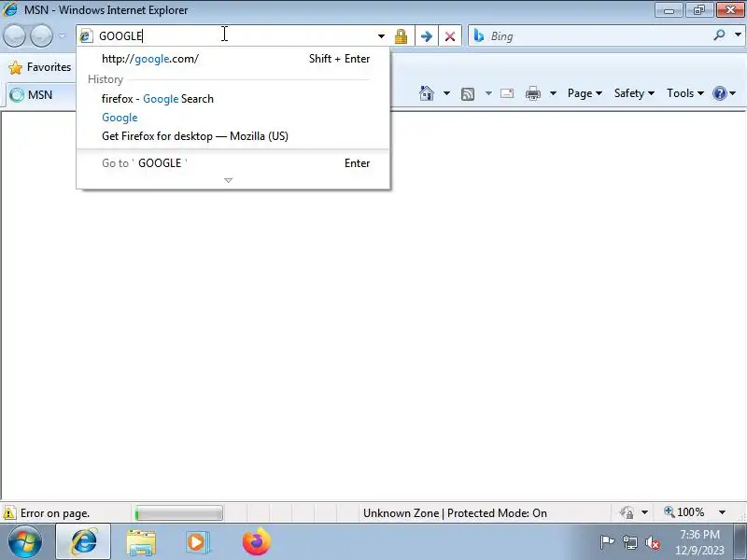
Task: Open the privacy icon dropdown arrow
Action: [644, 512]
